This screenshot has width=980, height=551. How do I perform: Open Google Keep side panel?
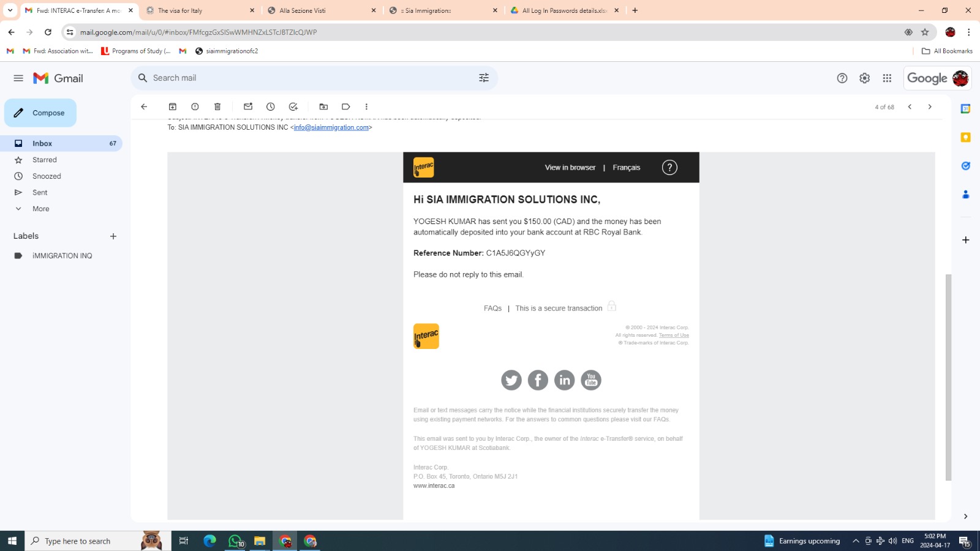coord(965,137)
